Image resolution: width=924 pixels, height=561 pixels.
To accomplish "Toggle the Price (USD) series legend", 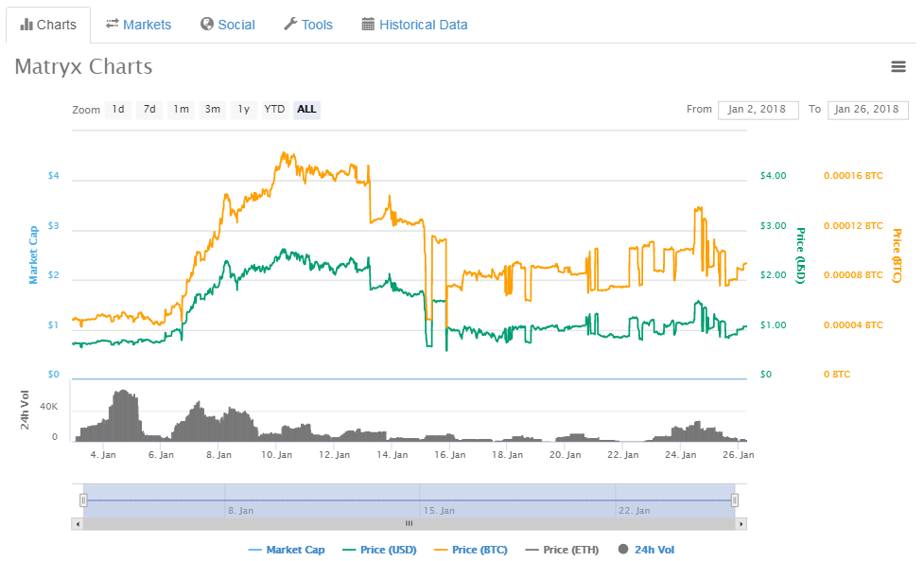I will click(x=379, y=550).
